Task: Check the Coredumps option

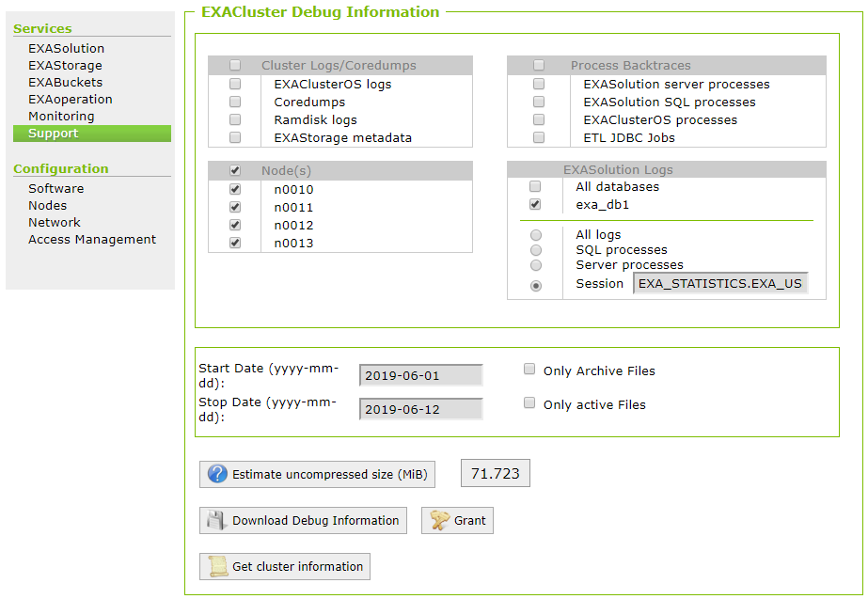Action: click(x=235, y=102)
